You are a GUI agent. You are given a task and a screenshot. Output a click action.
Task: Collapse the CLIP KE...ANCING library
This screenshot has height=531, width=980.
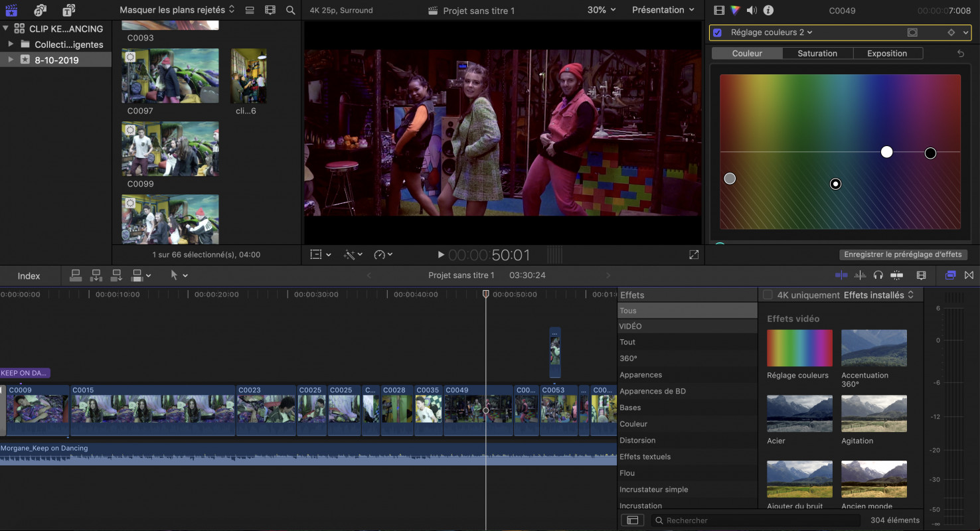pyautogui.click(x=6, y=29)
